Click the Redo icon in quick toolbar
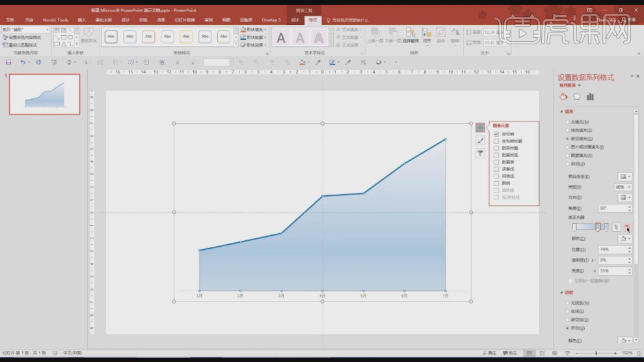Screen dimensions: 644x362 [x=38, y=63]
